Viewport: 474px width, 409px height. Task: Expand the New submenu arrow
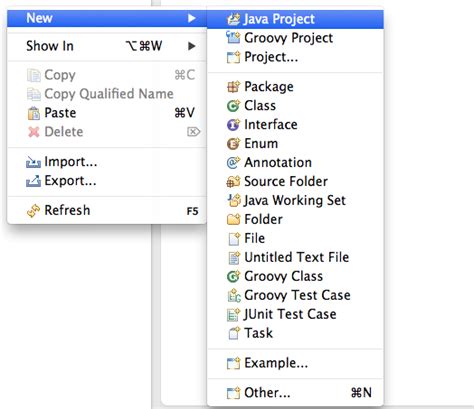coord(191,18)
